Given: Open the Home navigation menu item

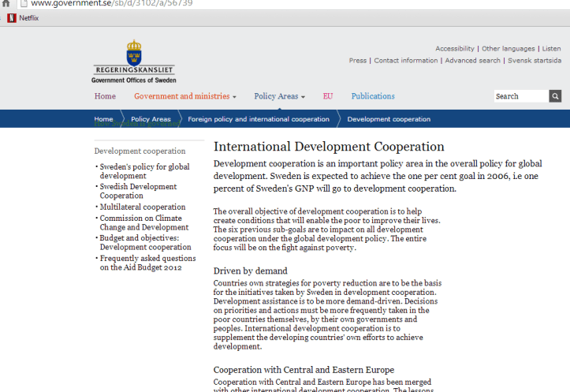Looking at the screenshot, I should point(105,96).
